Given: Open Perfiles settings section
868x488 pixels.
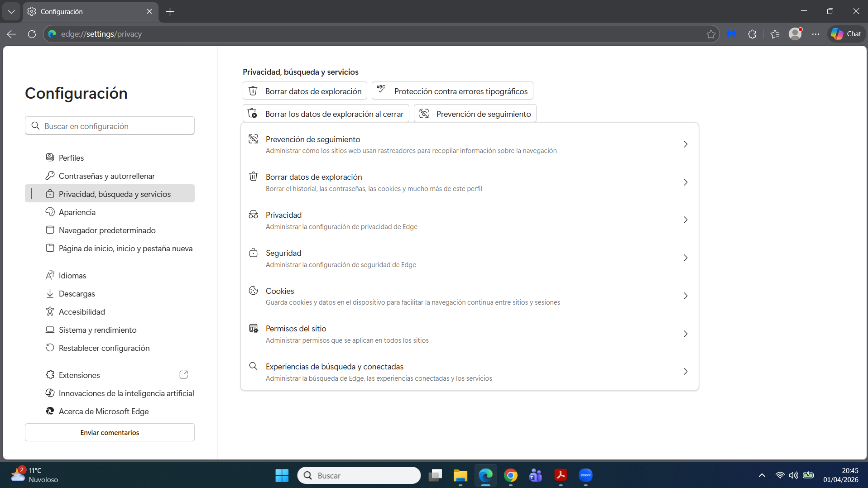Looking at the screenshot, I should point(110,158).
